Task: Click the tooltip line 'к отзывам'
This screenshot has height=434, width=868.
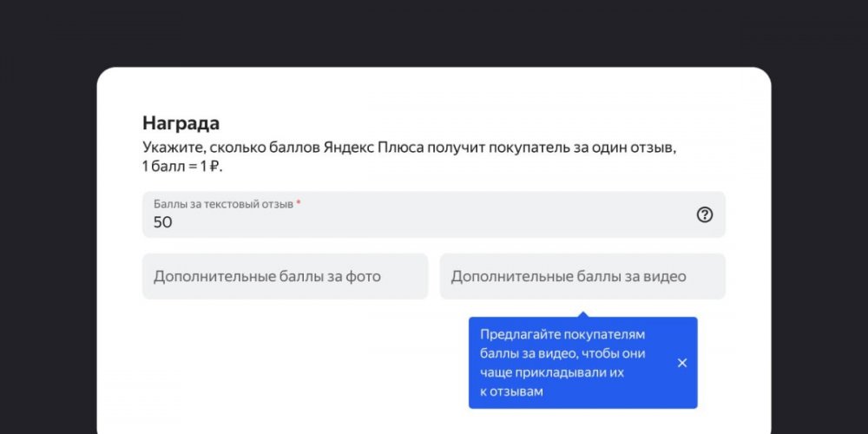Action: (511, 392)
